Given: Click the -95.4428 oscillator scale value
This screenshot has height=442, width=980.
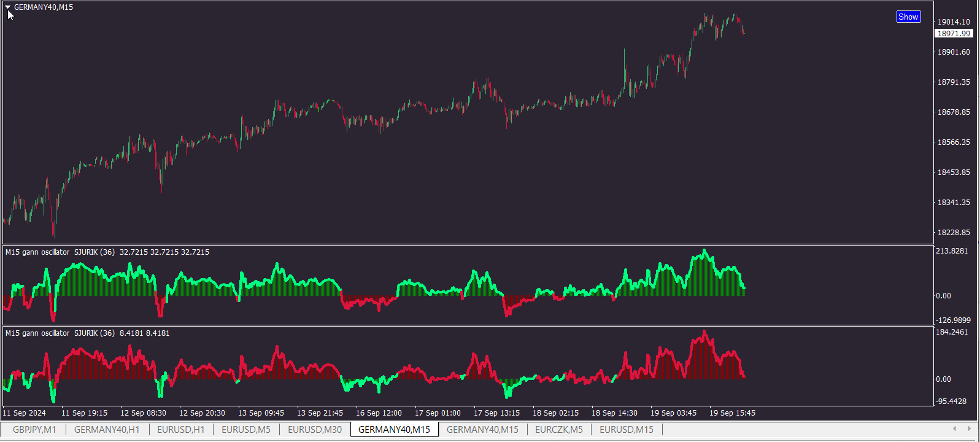Looking at the screenshot, I should (x=951, y=401).
